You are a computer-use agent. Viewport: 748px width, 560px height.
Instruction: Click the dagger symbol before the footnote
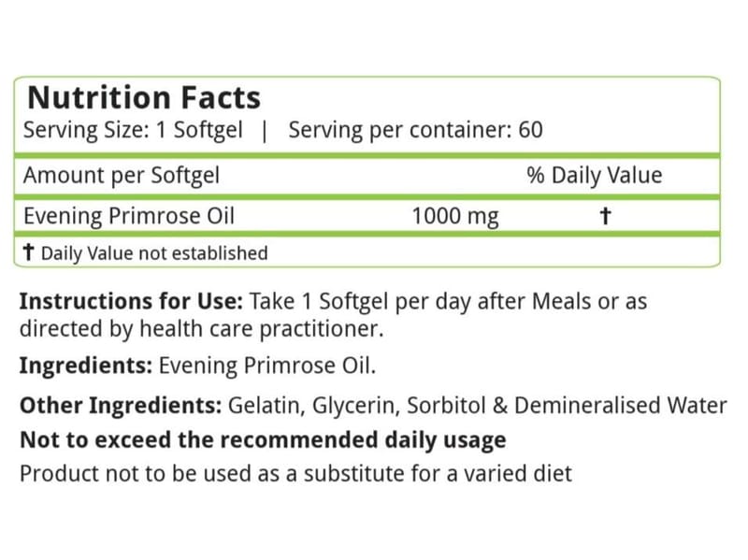click(x=29, y=251)
